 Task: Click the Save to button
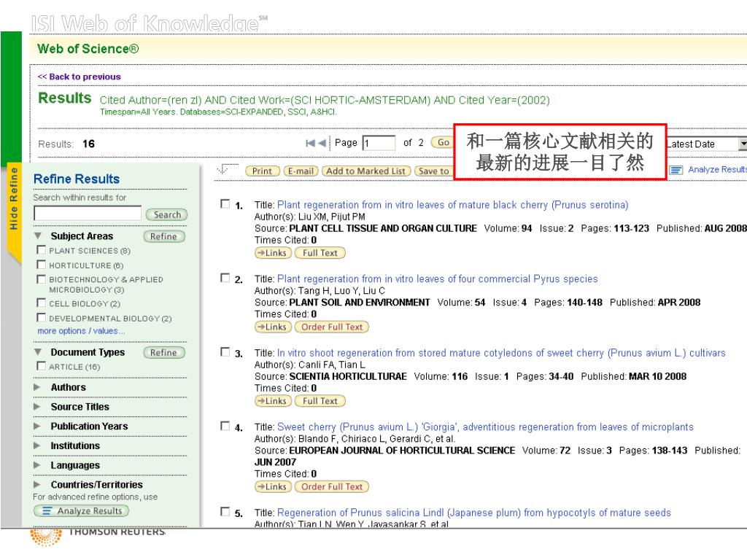(x=433, y=171)
